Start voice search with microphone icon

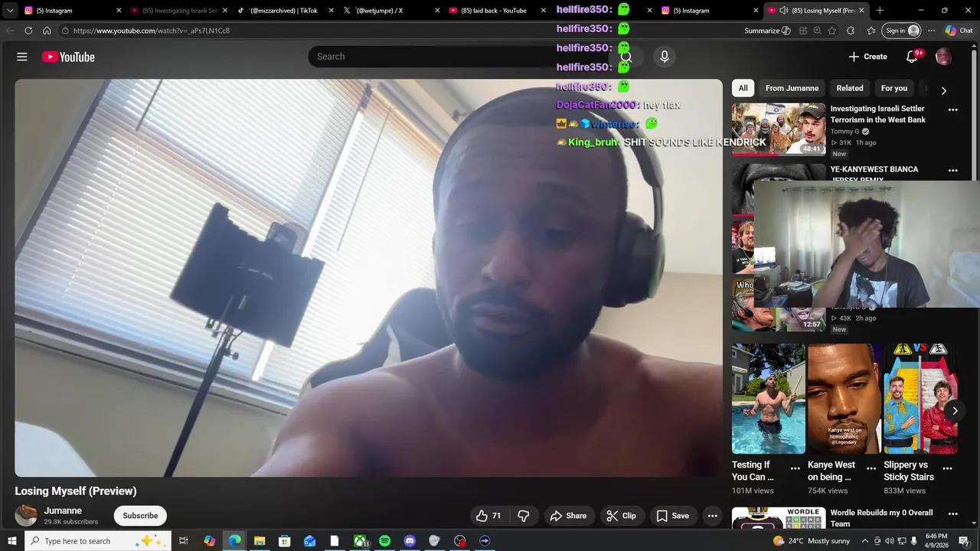tap(665, 57)
